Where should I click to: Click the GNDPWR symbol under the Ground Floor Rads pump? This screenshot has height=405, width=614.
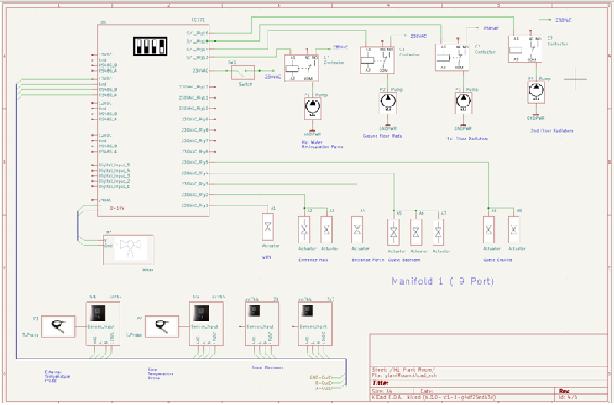(x=388, y=127)
